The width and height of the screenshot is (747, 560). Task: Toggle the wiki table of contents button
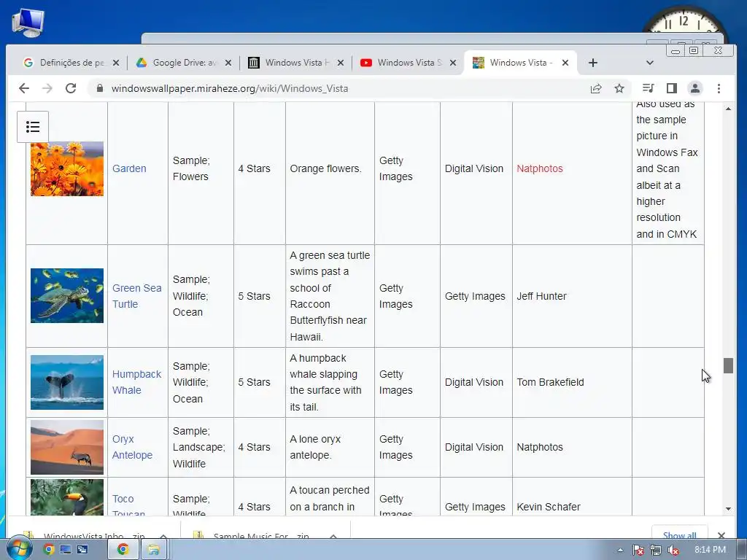coord(33,127)
